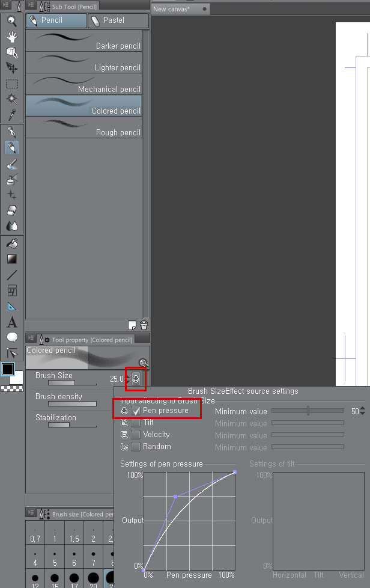This screenshot has height=588, width=370.
Task: Select the Text tool
Action: click(11, 322)
